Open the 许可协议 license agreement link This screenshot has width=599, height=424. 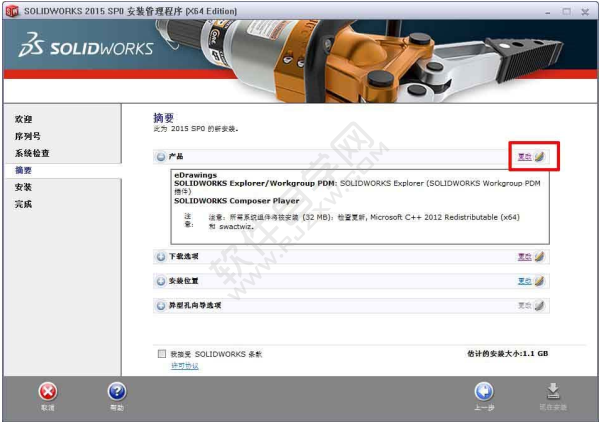(x=185, y=366)
